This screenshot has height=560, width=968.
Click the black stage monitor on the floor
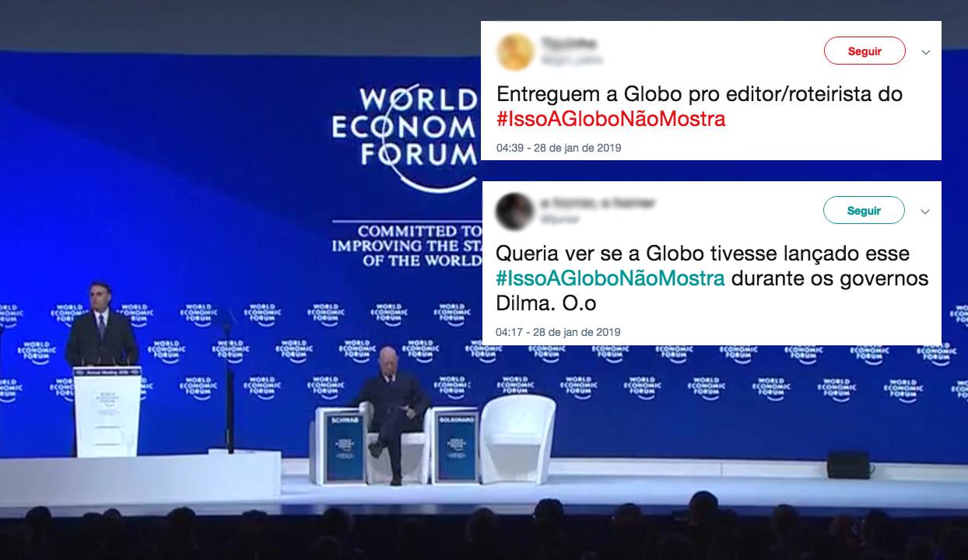[x=848, y=464]
